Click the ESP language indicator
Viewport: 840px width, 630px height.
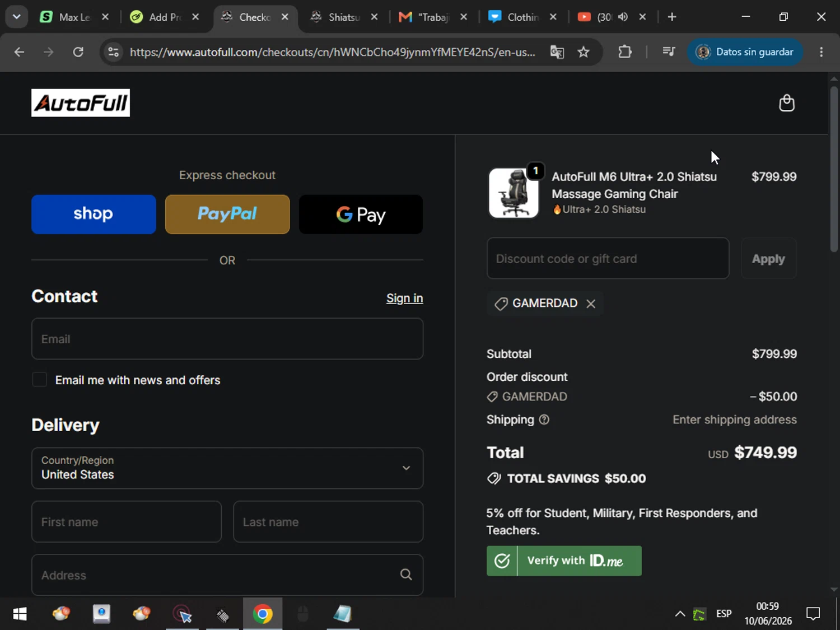[724, 614]
